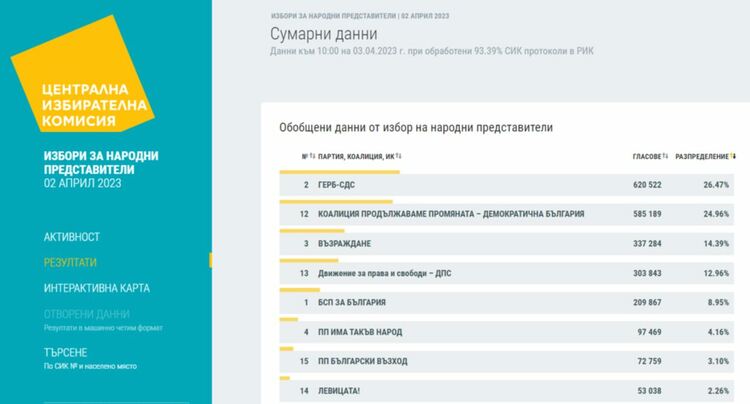750x404 pixels.
Task: Select the ГЕРБ-СДС party row
Action: (x=507, y=185)
